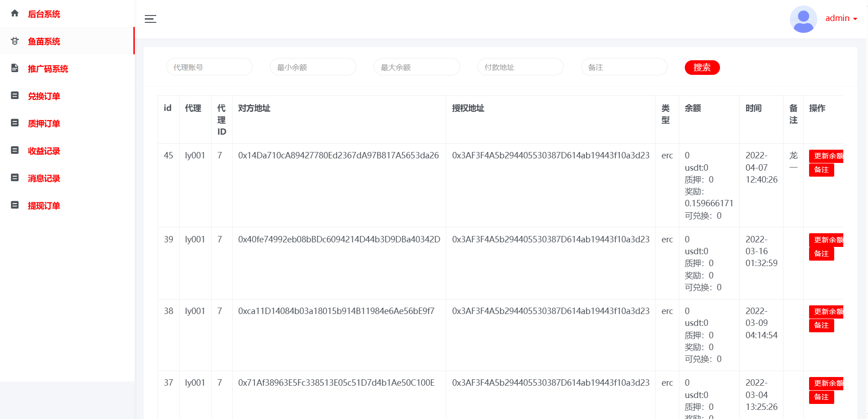Click the list icon beside 消息记录
868x419 pixels.
point(15,178)
